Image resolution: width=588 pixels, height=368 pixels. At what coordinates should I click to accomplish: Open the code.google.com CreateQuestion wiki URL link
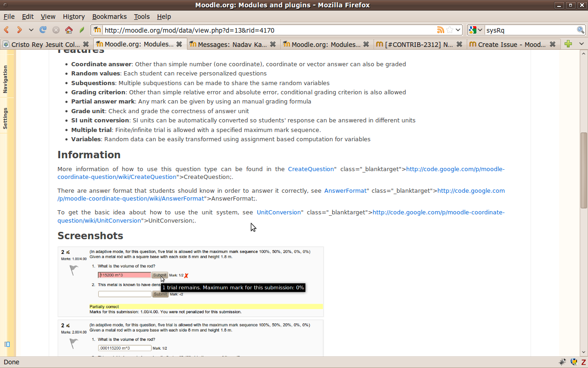[x=281, y=173]
